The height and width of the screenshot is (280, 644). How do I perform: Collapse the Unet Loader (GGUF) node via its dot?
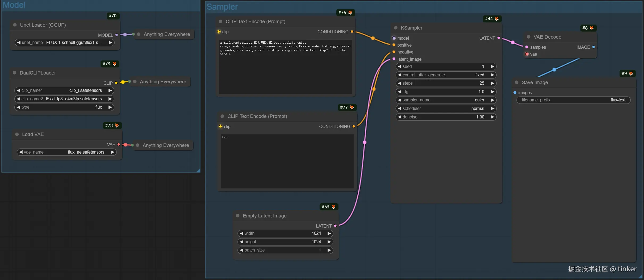point(15,25)
